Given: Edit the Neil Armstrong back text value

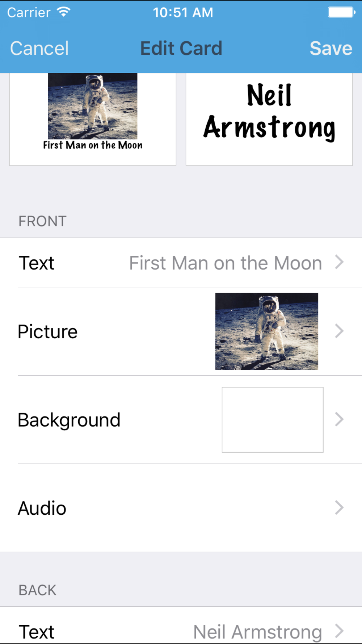Looking at the screenshot, I should tap(257, 632).
